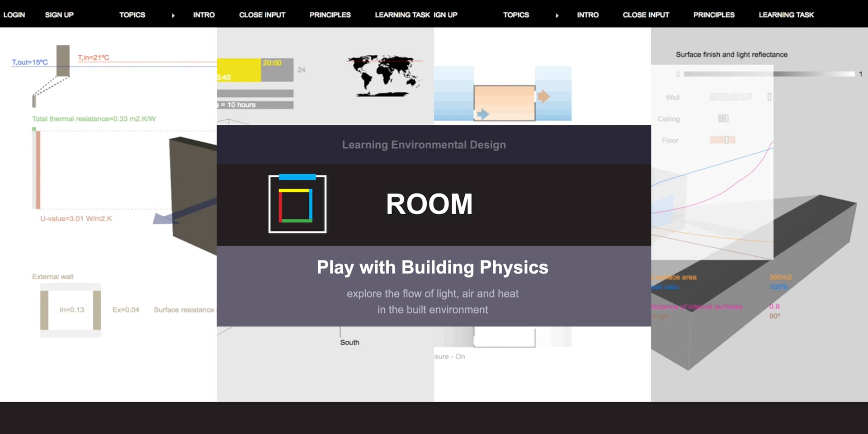Viewport: 868px width, 434px height.
Task: Click the 0 to 1 reflectance gradient scale
Action: click(769, 74)
